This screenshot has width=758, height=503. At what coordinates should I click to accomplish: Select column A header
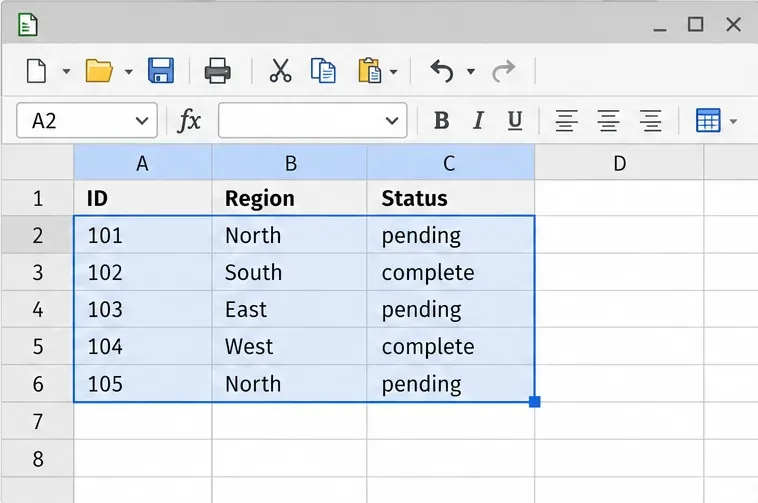143,163
